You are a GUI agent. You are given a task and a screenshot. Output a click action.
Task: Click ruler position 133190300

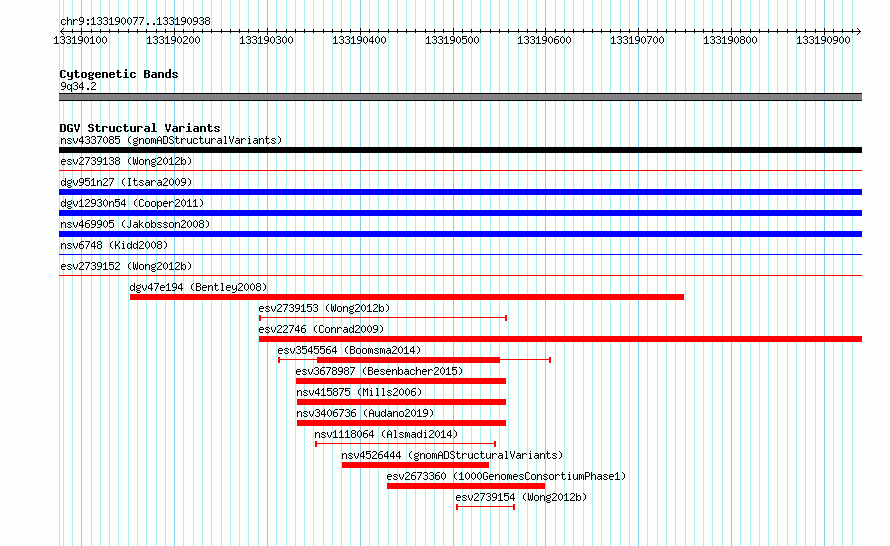click(266, 40)
